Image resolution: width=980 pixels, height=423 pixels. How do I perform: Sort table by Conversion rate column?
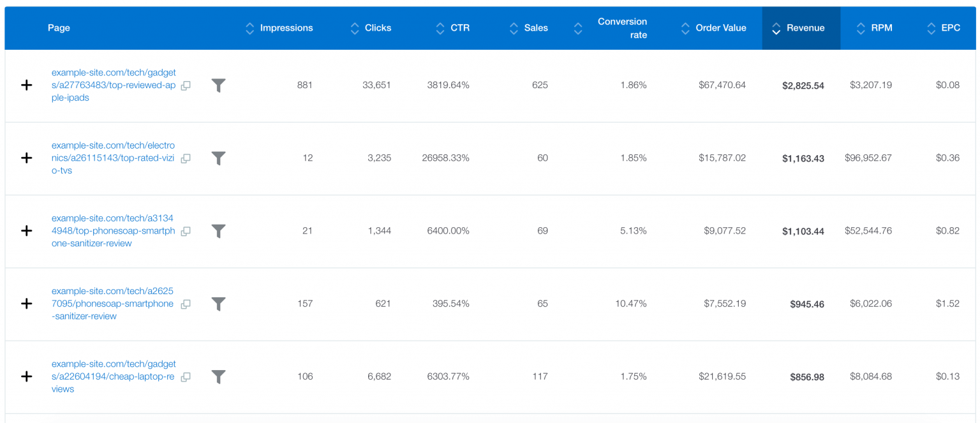[621, 28]
